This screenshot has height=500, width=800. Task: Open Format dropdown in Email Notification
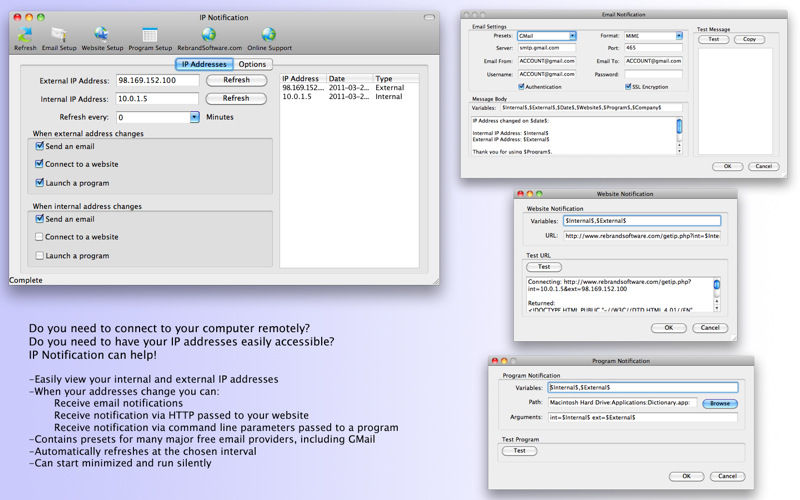tap(679, 36)
